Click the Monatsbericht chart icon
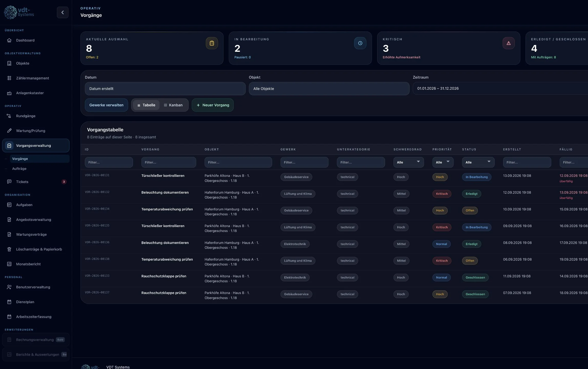The width and height of the screenshot is (588, 369). click(9, 264)
